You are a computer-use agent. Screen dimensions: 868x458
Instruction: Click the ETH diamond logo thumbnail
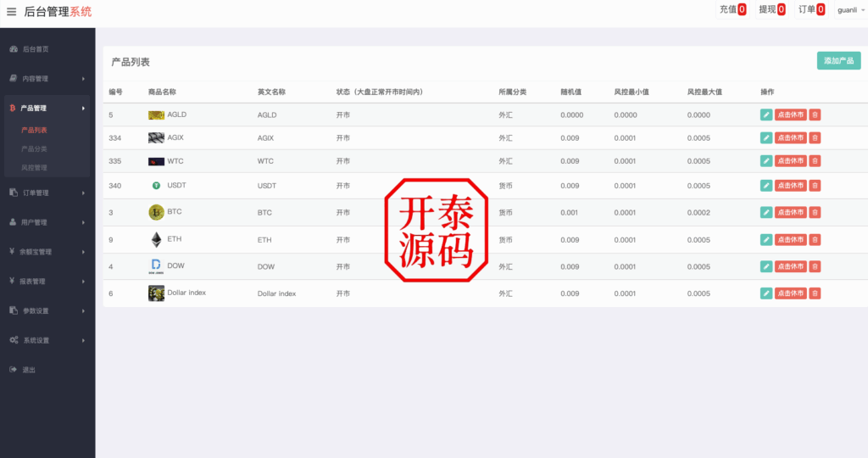156,239
